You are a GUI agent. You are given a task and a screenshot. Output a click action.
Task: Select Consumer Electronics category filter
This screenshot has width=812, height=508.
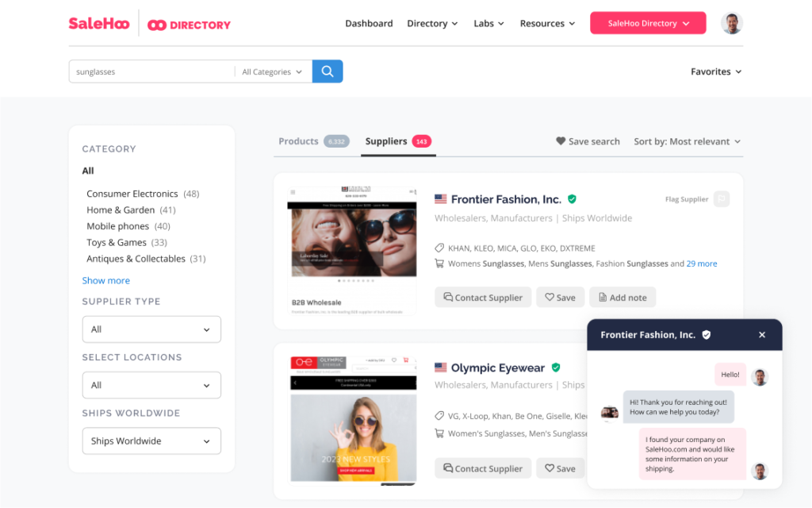click(132, 194)
